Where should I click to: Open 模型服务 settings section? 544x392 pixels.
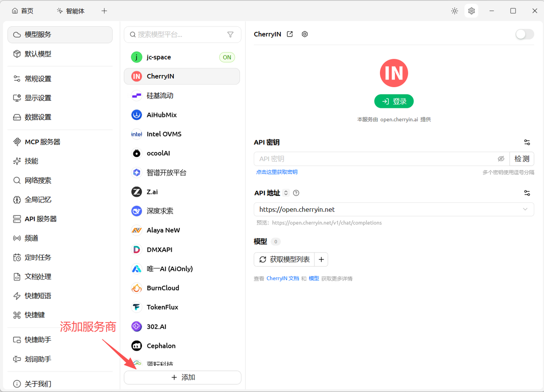click(60, 34)
